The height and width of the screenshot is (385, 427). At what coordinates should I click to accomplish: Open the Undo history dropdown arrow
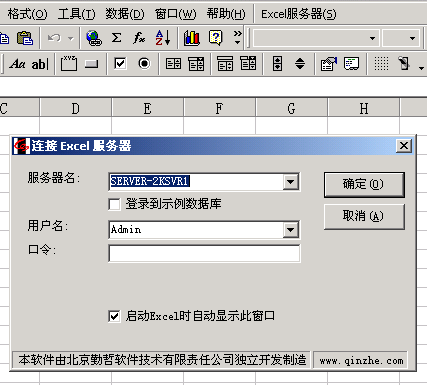click(x=71, y=38)
